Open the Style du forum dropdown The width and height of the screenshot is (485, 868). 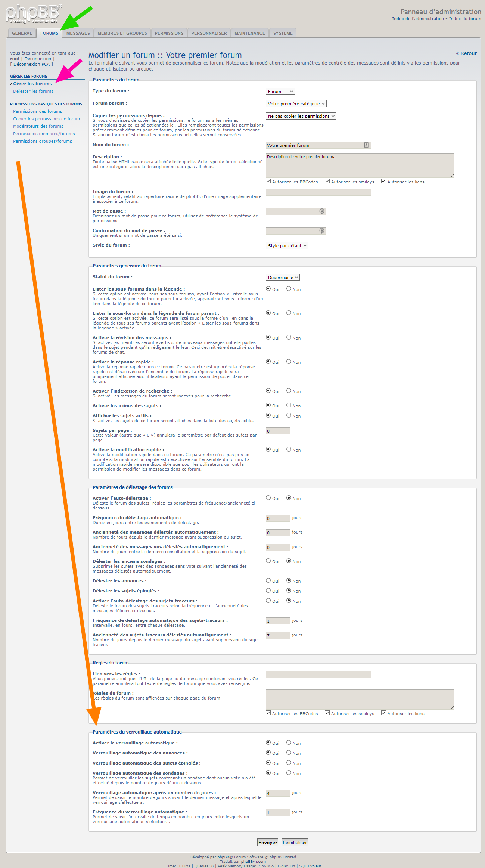[287, 246]
